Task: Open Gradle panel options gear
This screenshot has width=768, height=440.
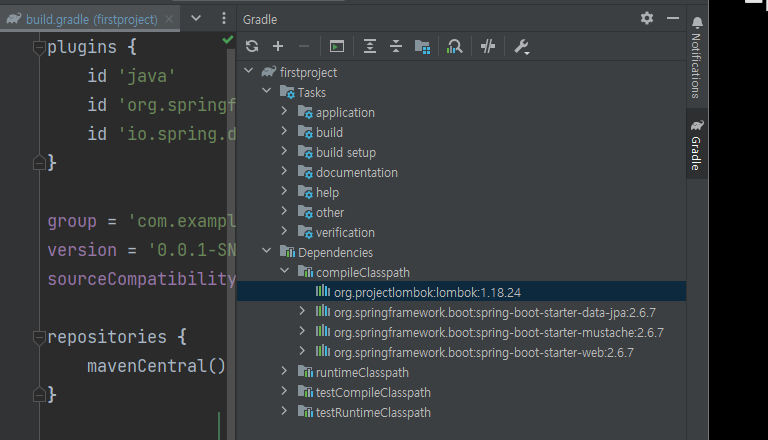Action: (647, 19)
